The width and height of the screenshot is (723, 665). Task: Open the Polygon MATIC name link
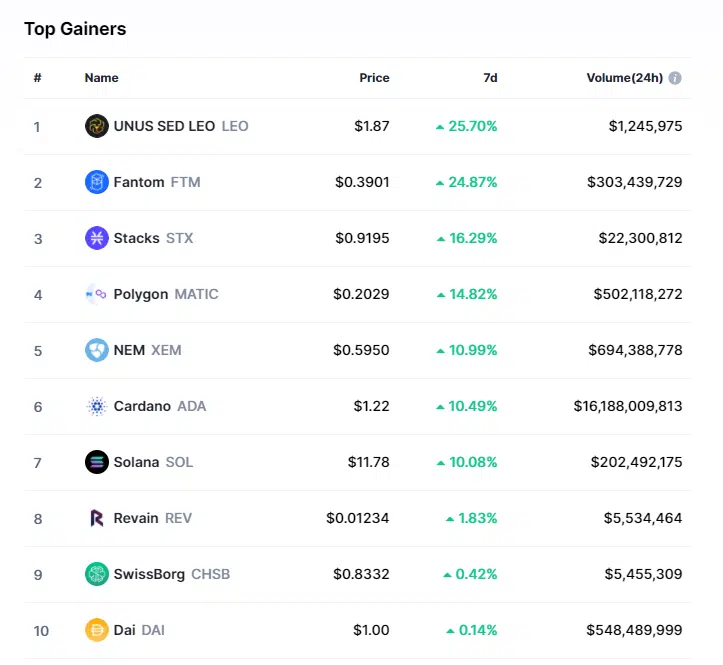point(166,294)
